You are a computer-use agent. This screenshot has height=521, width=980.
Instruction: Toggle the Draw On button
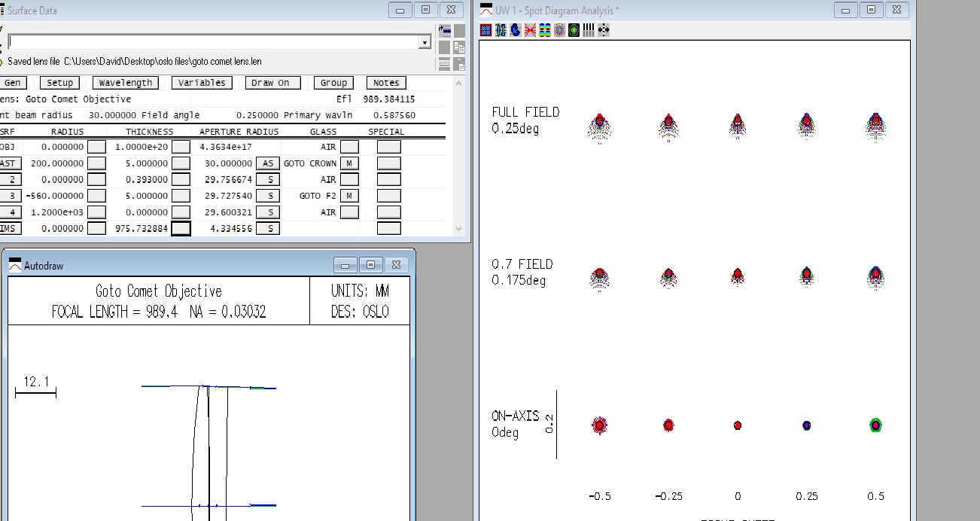point(272,83)
